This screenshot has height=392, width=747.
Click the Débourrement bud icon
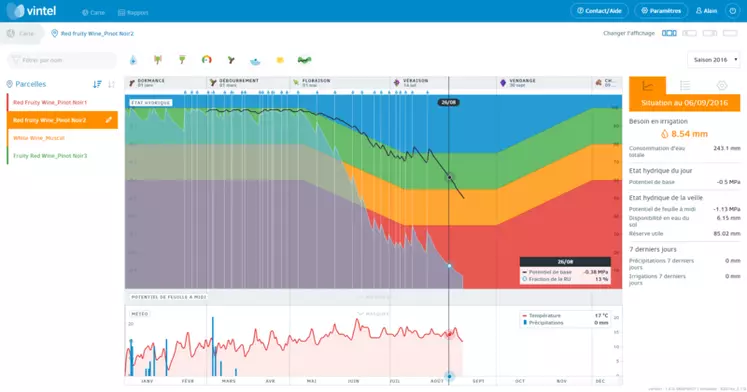(x=213, y=83)
